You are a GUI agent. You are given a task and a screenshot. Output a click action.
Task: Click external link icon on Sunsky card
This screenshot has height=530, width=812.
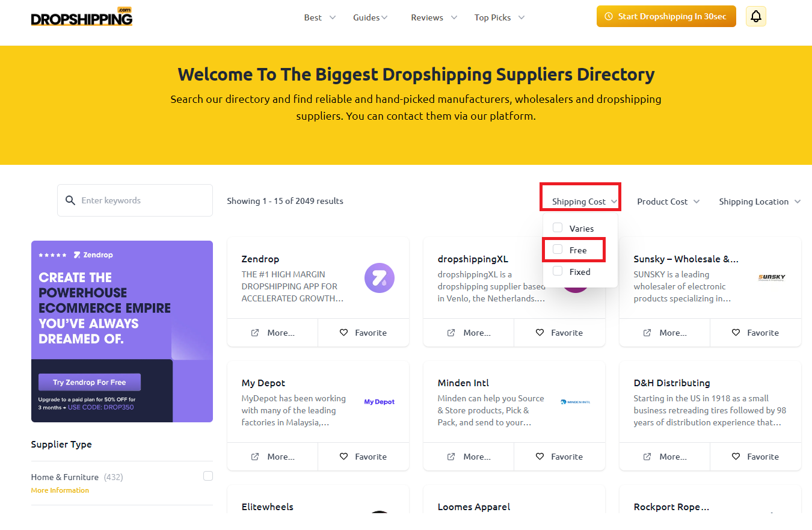point(647,333)
